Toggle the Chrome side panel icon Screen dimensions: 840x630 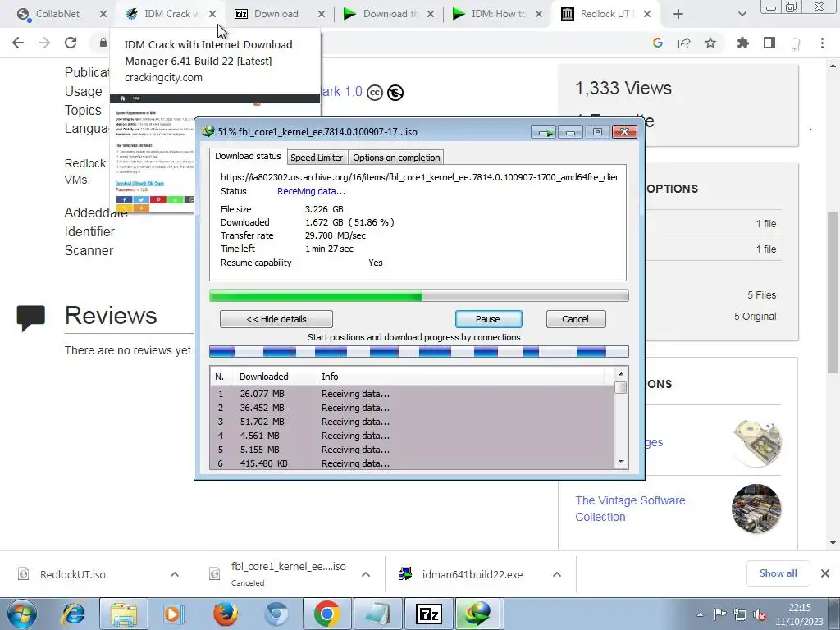769,43
